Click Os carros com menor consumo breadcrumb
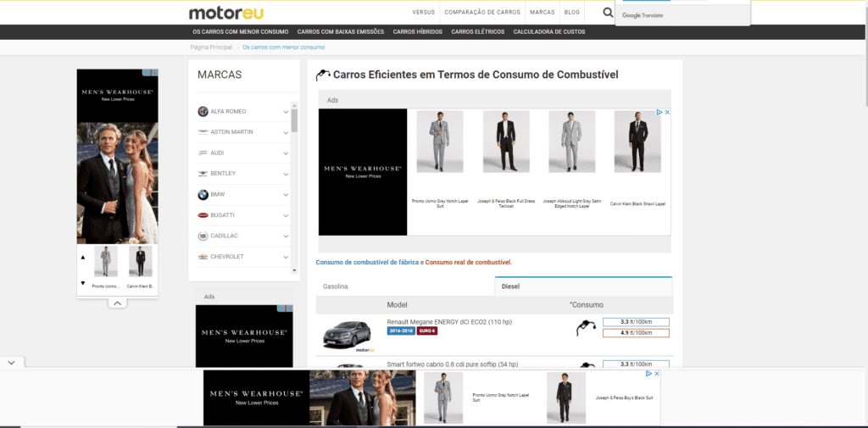The width and height of the screenshot is (868, 428). coord(283,47)
